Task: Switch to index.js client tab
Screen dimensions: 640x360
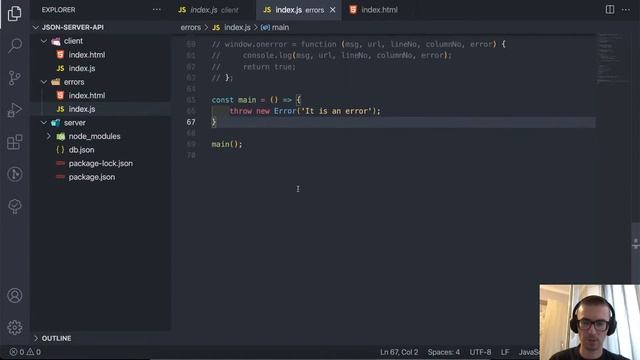Action: pos(208,10)
